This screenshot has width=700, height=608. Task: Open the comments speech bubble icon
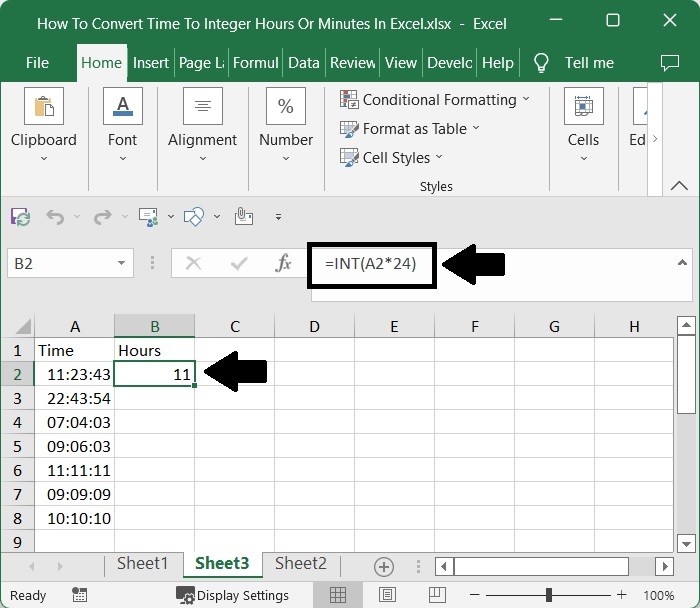click(670, 63)
